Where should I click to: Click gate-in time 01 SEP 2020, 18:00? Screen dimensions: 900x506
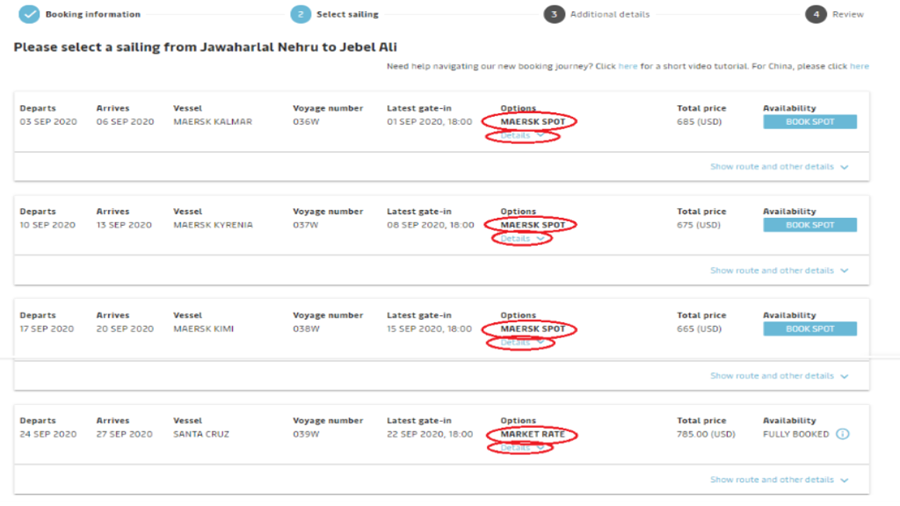tap(429, 122)
